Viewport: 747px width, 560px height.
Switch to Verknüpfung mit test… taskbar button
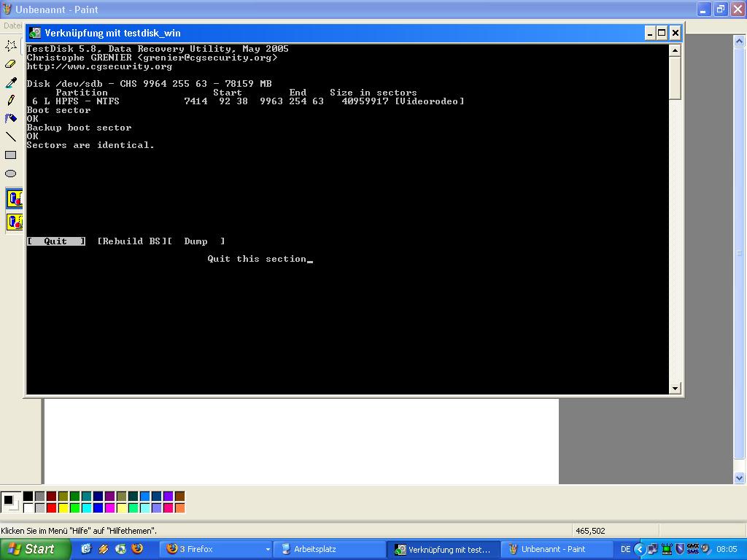click(x=443, y=549)
